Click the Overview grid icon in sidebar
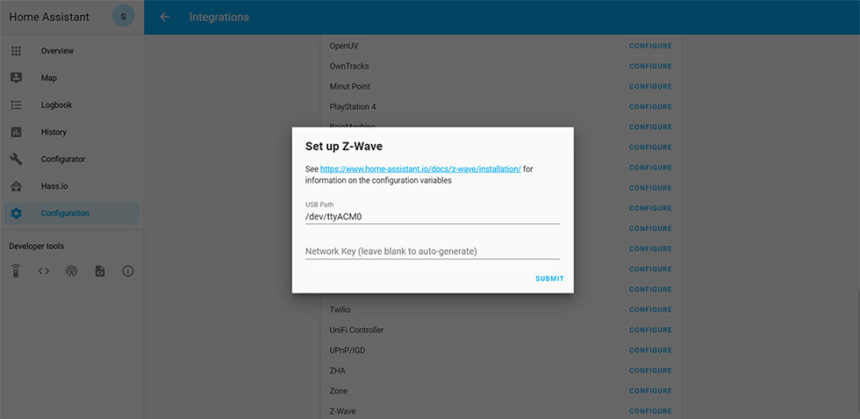 [x=16, y=51]
